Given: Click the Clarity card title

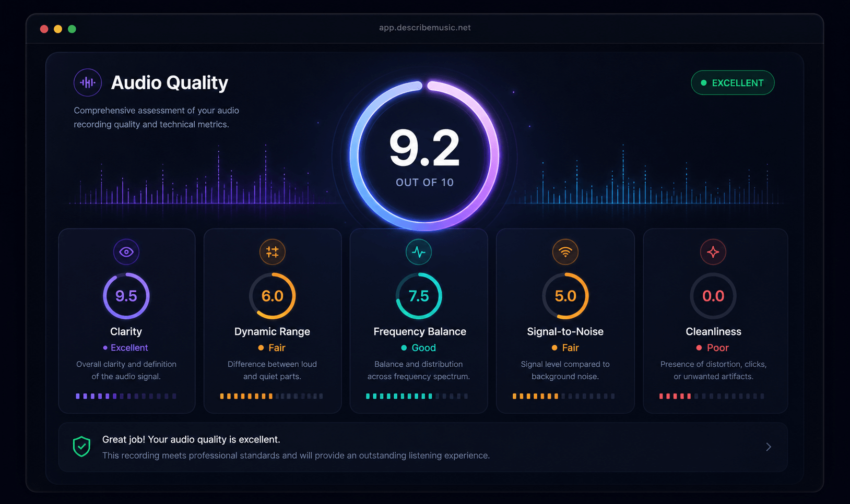Looking at the screenshot, I should point(126,331).
